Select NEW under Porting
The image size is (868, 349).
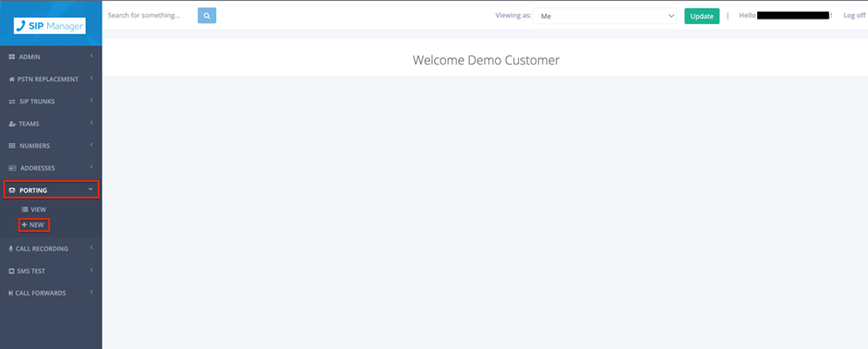(34, 225)
